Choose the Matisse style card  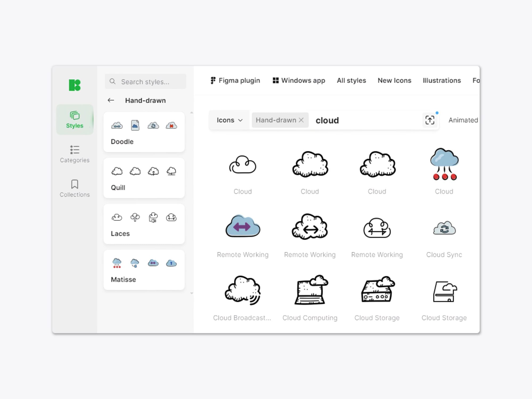[144, 270]
